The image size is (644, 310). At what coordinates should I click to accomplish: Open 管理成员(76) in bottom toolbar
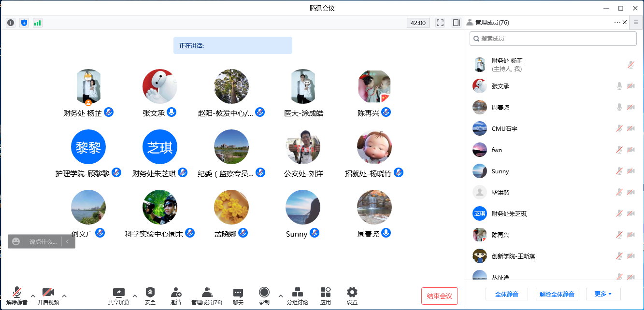[x=207, y=296]
